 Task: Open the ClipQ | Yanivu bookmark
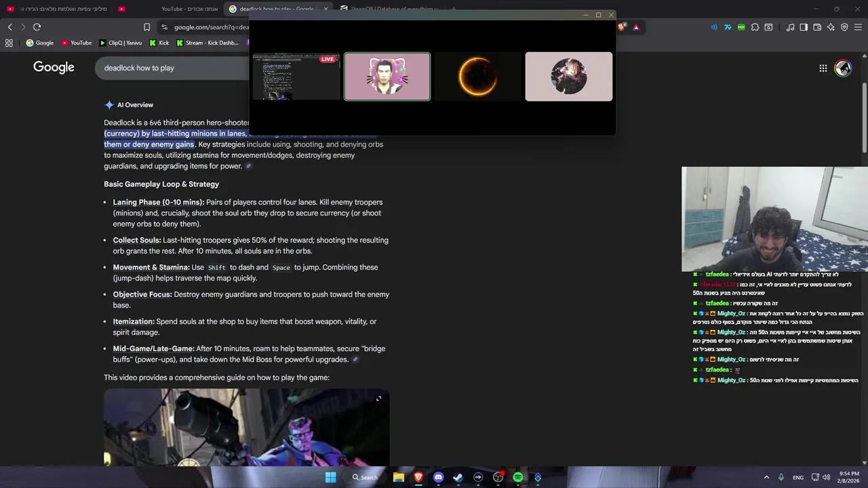(121, 43)
